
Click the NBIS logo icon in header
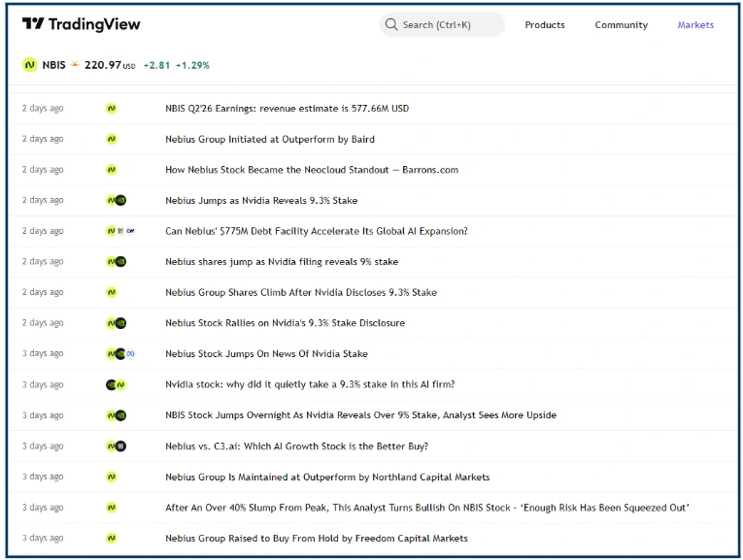[29, 65]
